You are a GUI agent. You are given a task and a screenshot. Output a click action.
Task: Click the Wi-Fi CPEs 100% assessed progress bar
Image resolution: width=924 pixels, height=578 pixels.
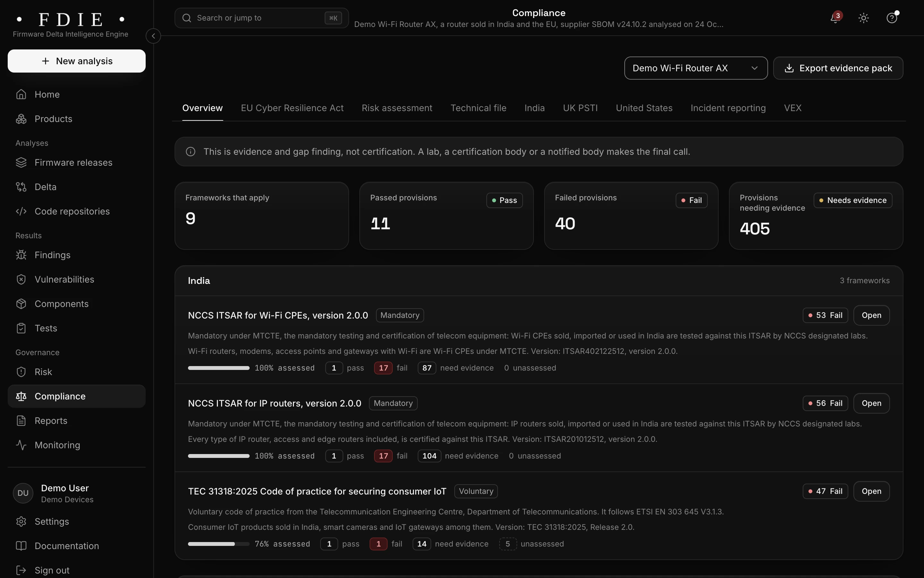pos(218,368)
